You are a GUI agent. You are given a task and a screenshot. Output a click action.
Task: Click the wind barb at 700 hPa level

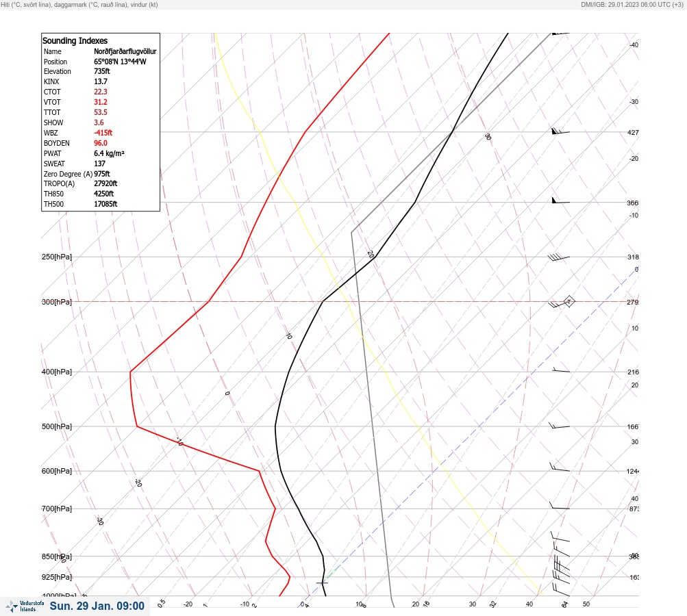[560, 506]
